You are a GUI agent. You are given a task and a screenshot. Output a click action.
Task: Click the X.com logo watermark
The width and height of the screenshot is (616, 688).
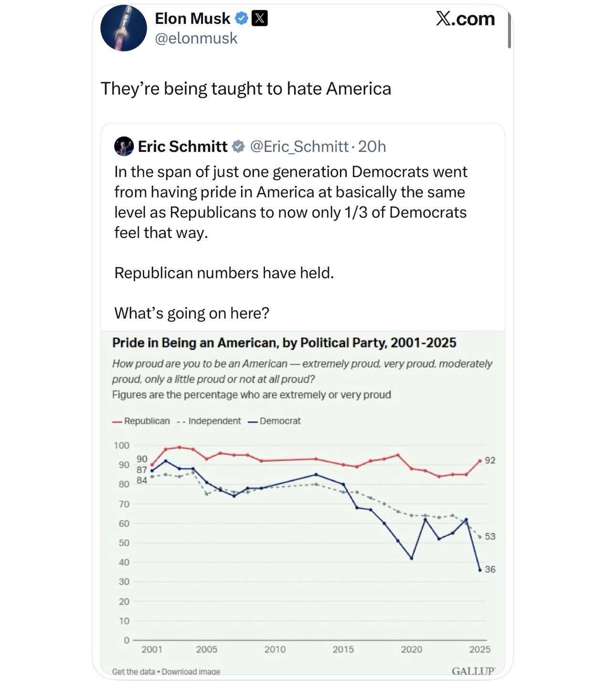click(465, 19)
